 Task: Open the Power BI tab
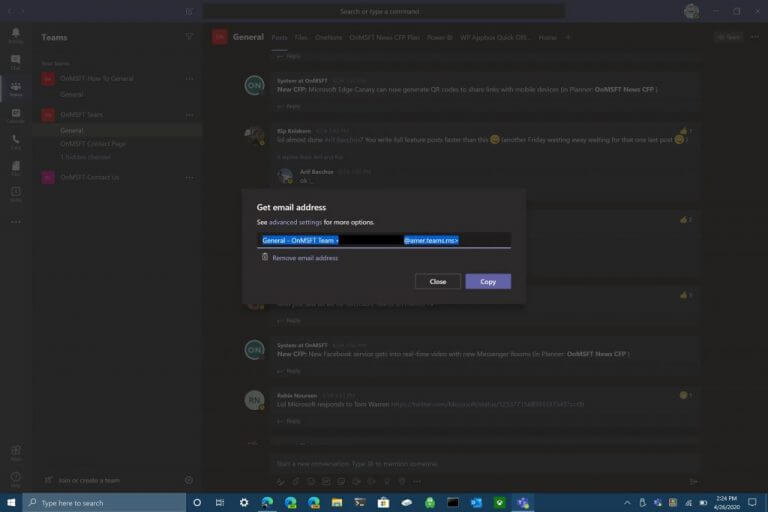pos(439,37)
